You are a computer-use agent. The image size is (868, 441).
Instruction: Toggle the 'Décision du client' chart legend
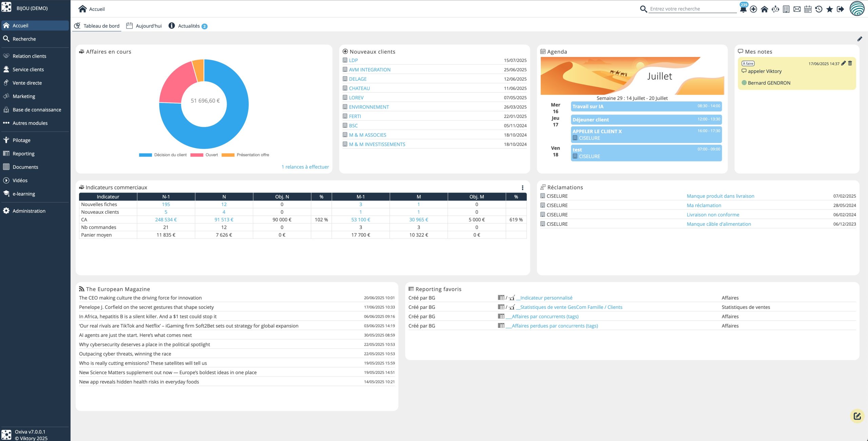[x=170, y=155]
